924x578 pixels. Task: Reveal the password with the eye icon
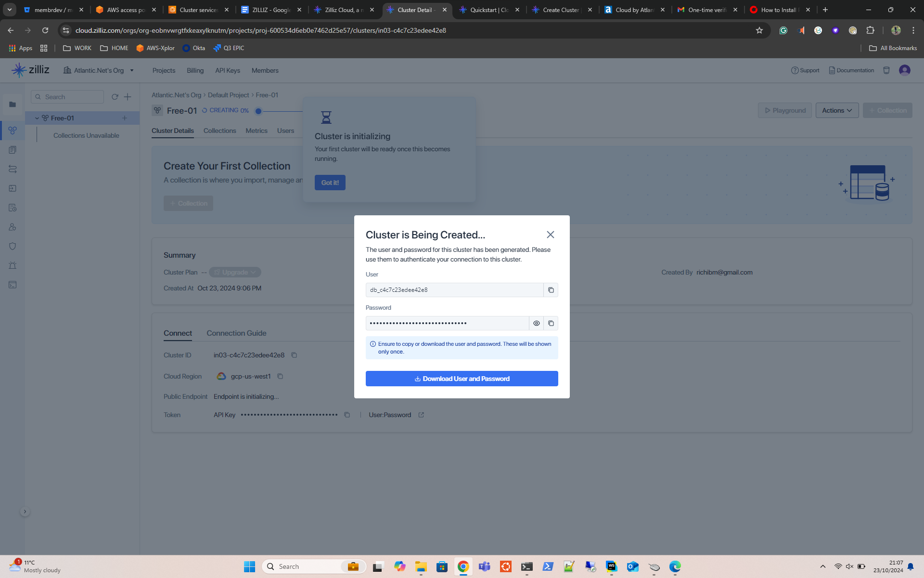coord(536,323)
